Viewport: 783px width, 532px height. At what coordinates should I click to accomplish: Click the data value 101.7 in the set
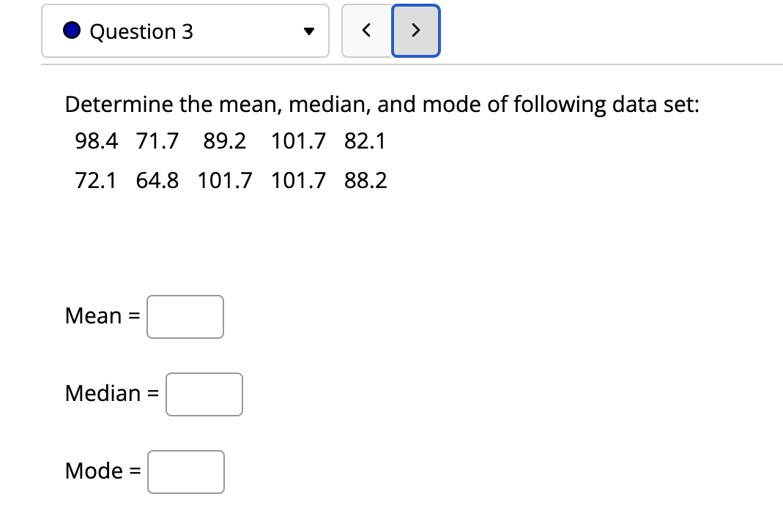[299, 141]
